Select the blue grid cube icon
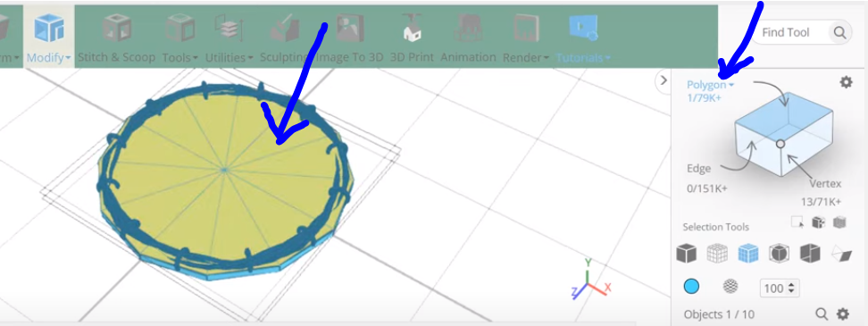This screenshot has height=326, width=868. 747,254
